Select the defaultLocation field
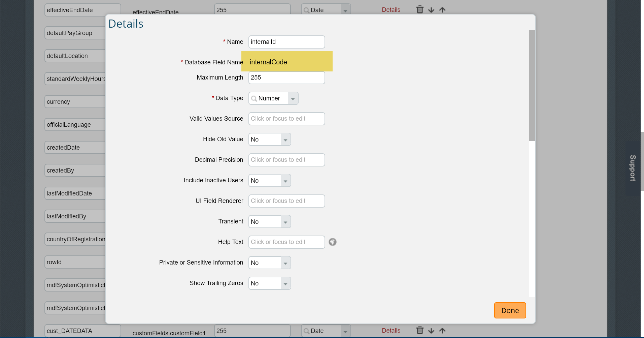 [75, 56]
